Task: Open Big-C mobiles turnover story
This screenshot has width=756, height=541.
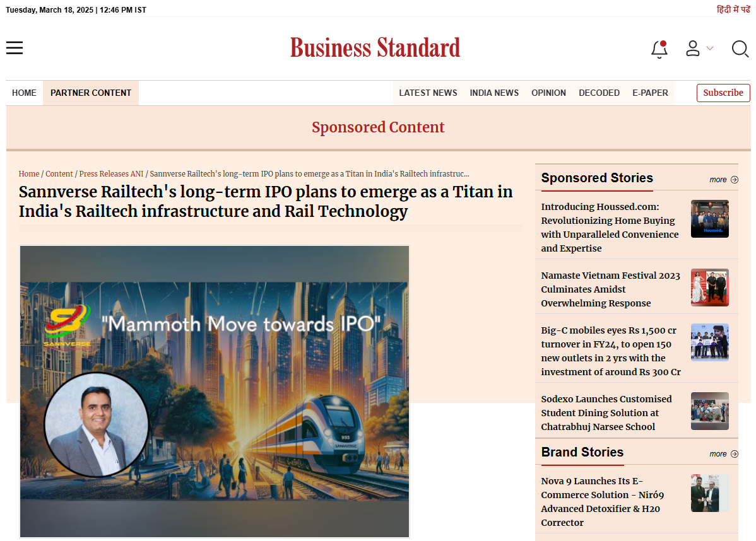Action: (x=611, y=351)
